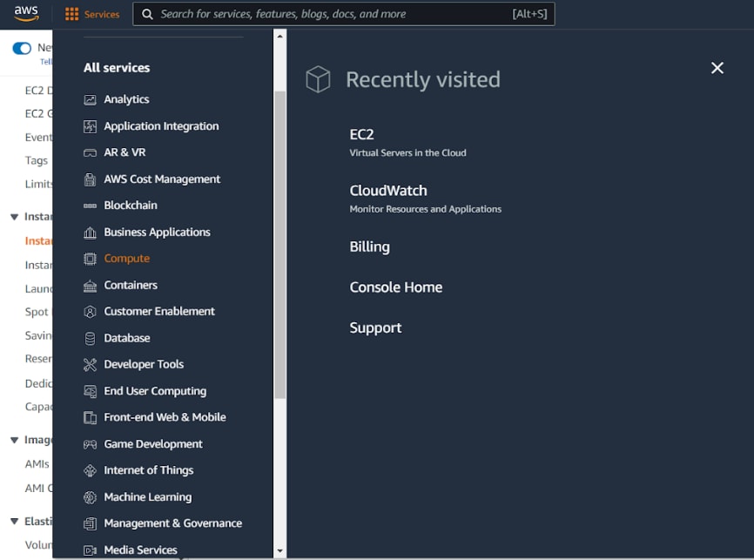The image size is (754, 560).
Task: Go to Console Home link
Action: coord(396,287)
